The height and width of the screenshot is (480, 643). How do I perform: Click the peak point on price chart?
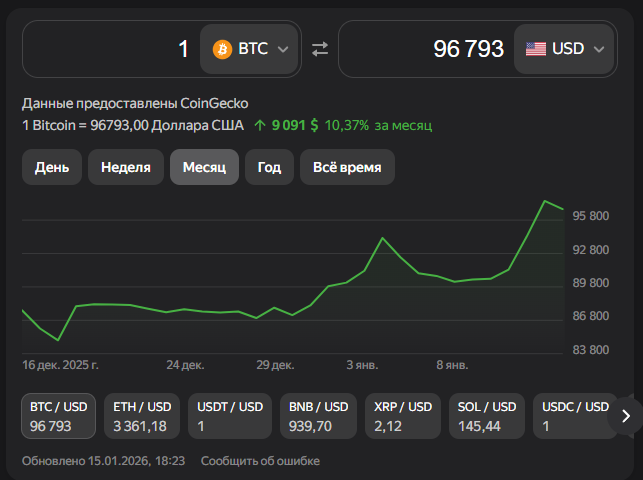pos(546,201)
